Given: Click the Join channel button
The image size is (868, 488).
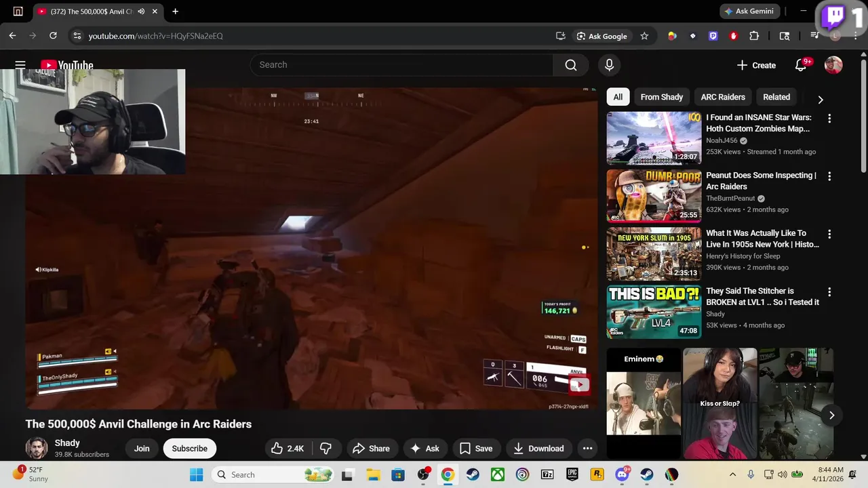Looking at the screenshot, I should 142,448.
